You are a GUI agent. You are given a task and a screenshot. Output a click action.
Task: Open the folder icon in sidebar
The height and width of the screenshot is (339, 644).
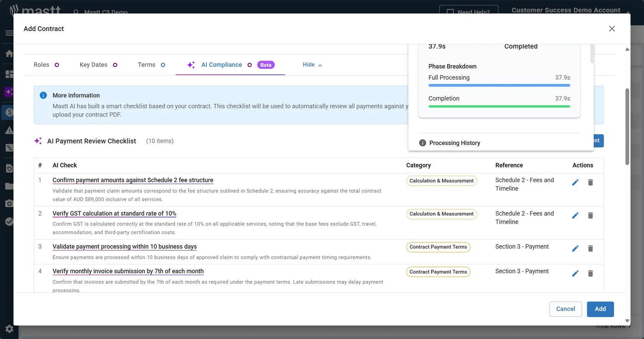[9, 186]
